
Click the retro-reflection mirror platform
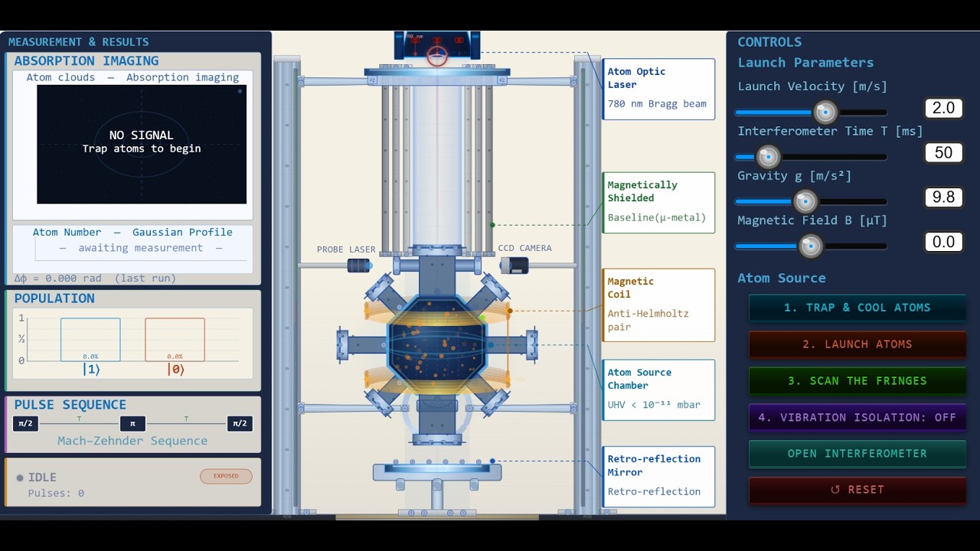437,471
